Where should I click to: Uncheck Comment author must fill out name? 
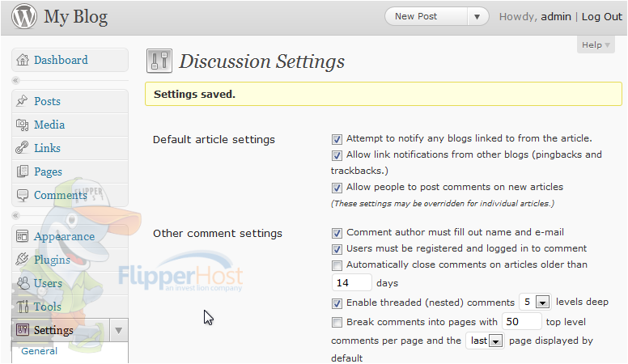click(x=337, y=233)
